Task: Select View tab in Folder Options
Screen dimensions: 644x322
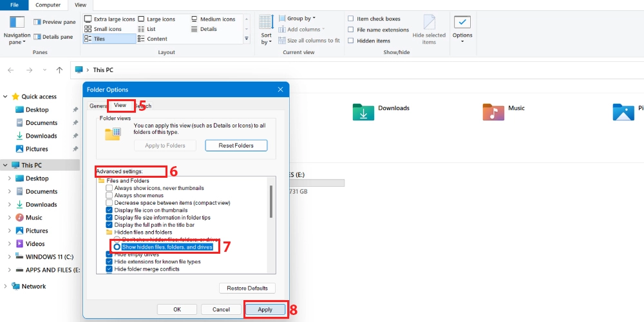Action: (120, 105)
